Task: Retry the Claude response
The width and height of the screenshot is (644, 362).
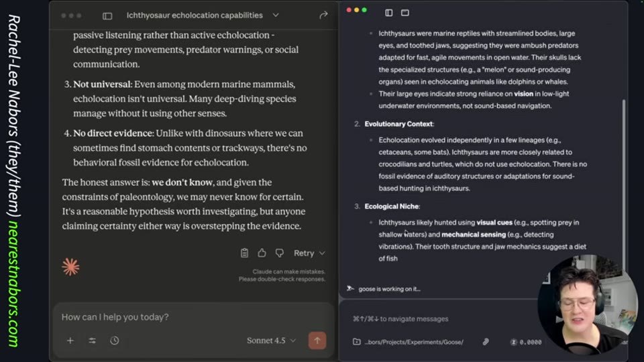Action: coord(304,253)
